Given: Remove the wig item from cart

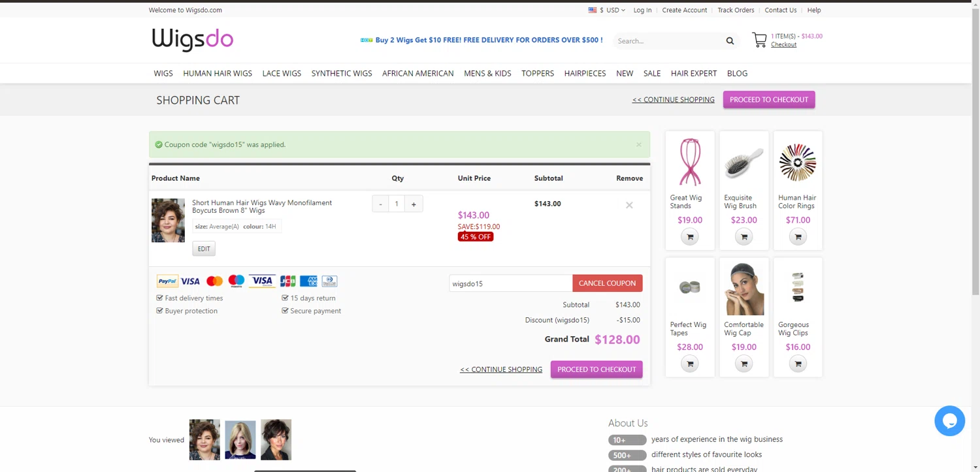Looking at the screenshot, I should point(629,205).
